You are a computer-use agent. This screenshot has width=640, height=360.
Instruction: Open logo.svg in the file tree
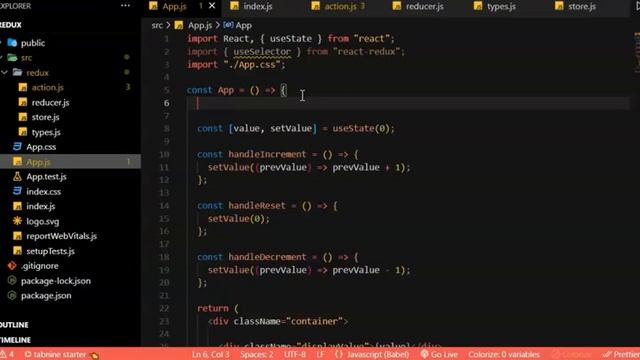tap(42, 221)
